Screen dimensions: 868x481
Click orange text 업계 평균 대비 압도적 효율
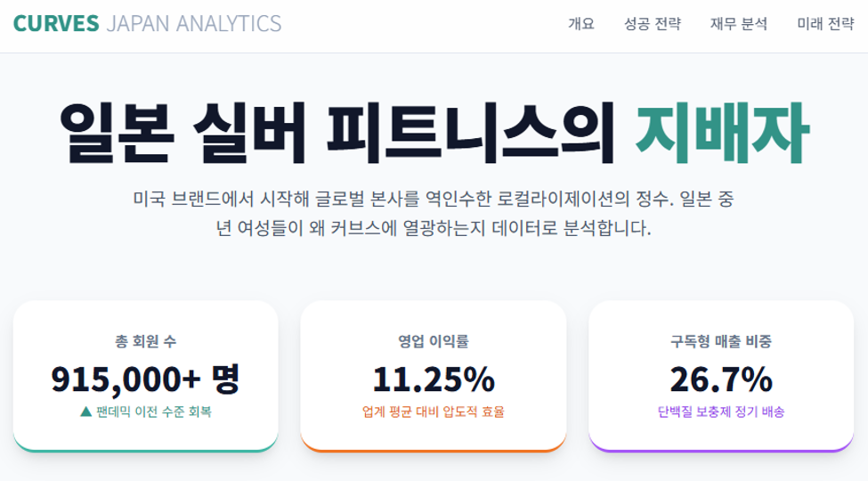[x=434, y=412]
